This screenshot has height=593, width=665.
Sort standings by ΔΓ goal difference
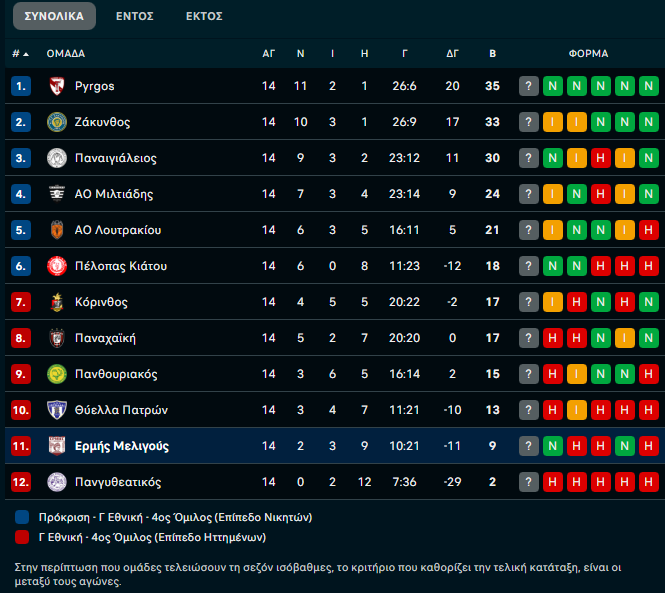click(x=452, y=53)
